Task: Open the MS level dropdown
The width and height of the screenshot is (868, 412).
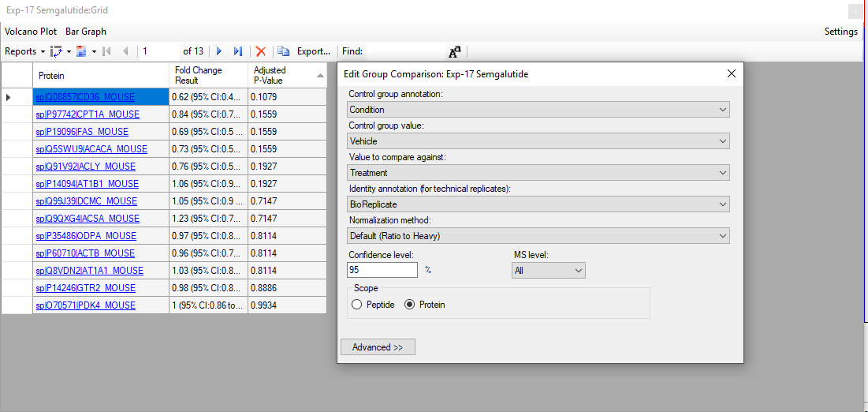Action: coord(548,271)
